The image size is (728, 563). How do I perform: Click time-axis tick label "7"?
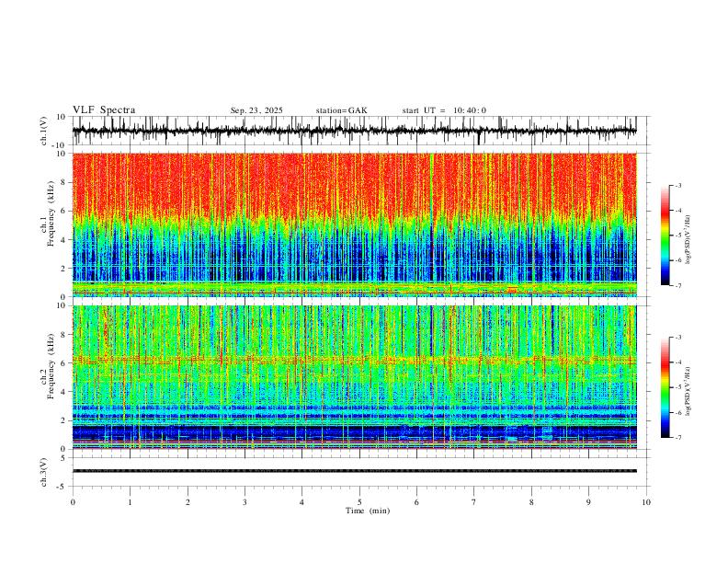(474, 502)
